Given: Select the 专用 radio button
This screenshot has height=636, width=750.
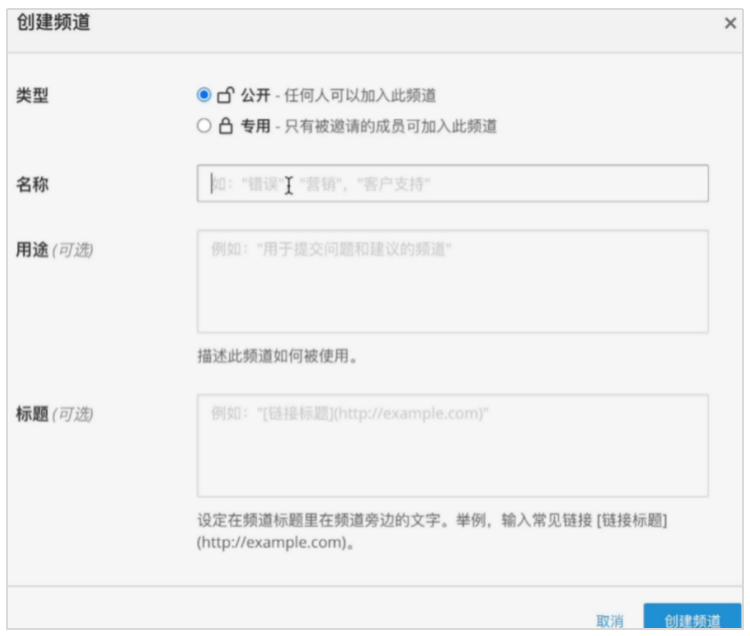Looking at the screenshot, I should point(204,127).
